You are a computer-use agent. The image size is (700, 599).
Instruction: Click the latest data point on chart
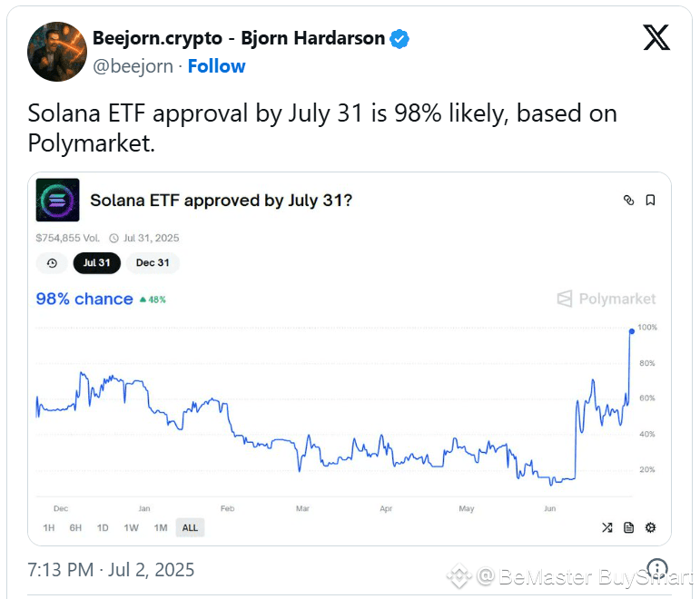[632, 331]
